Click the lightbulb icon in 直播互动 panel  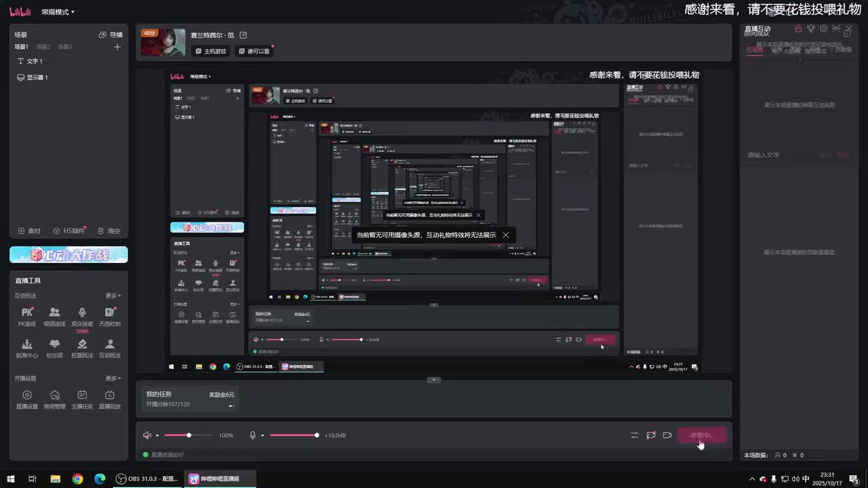tap(810, 28)
